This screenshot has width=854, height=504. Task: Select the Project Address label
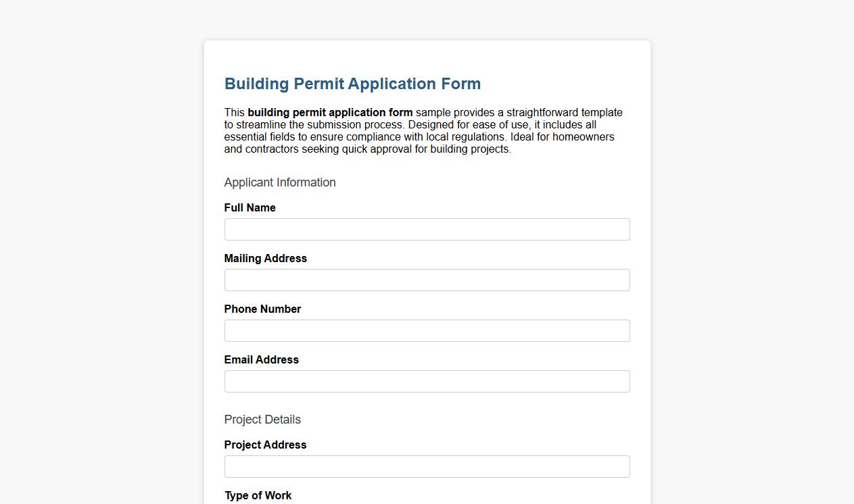pyautogui.click(x=265, y=445)
